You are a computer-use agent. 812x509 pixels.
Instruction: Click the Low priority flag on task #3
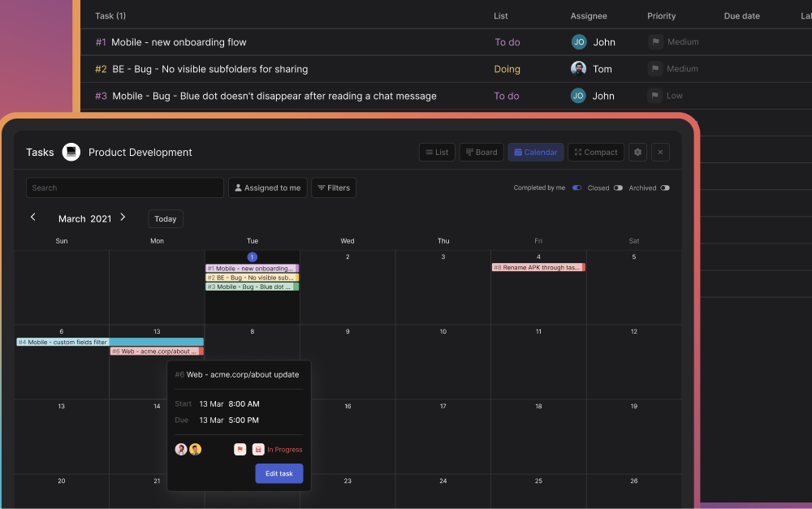[655, 95]
